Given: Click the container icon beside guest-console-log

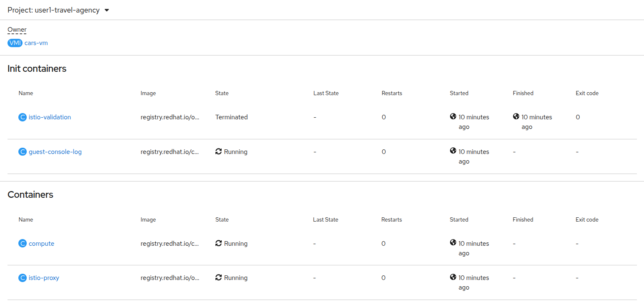Looking at the screenshot, I should [x=23, y=152].
